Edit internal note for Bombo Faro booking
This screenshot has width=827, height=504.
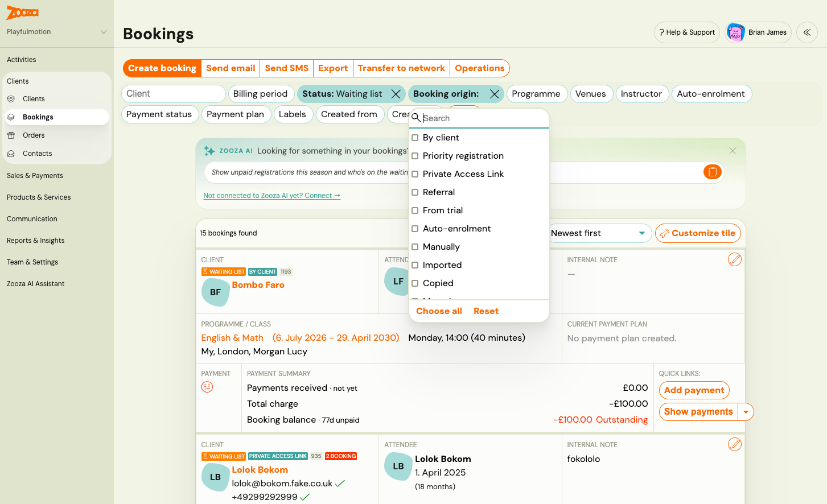tap(735, 259)
